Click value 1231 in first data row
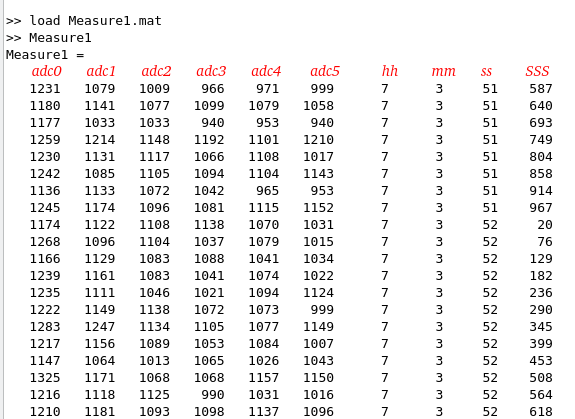Screen dimensions: 575x419 (x=45, y=89)
